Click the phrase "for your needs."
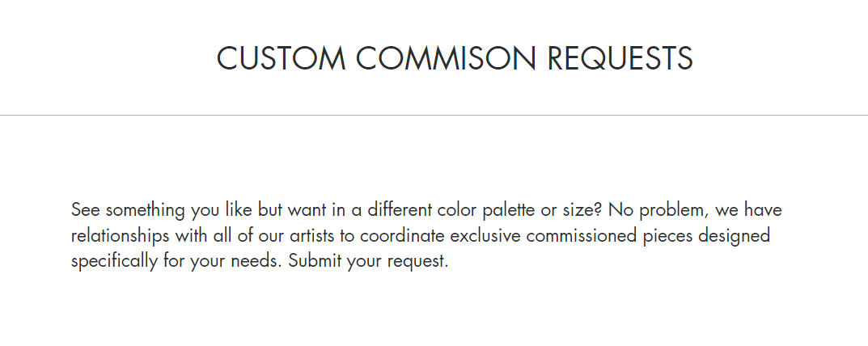 (x=223, y=261)
